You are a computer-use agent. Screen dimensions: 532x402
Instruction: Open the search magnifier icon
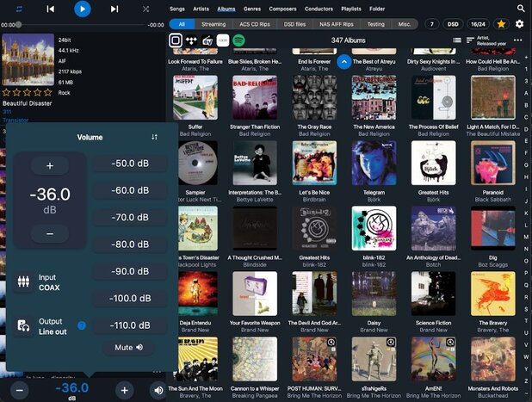click(x=521, y=8)
